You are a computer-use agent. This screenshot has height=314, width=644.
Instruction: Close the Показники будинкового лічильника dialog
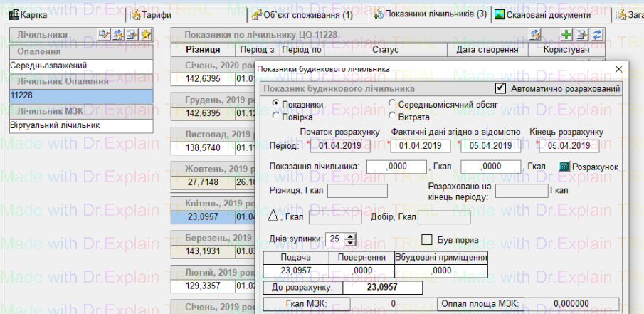(618, 69)
